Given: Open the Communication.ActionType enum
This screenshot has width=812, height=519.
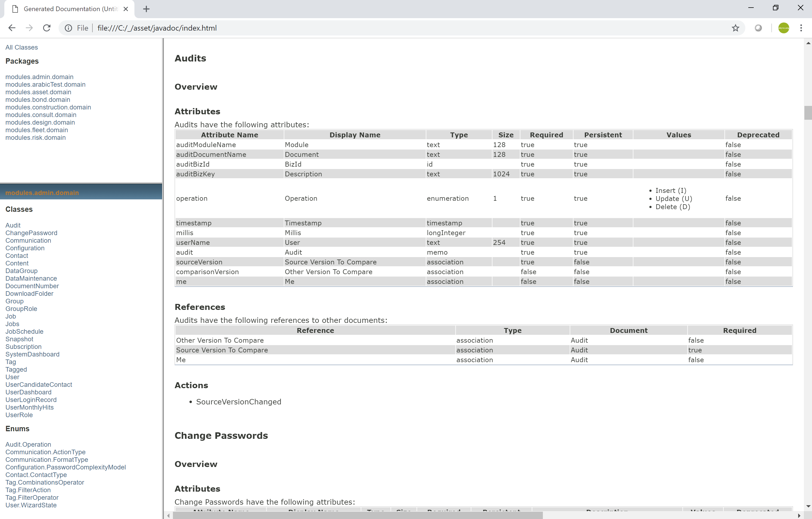Looking at the screenshot, I should (x=46, y=452).
